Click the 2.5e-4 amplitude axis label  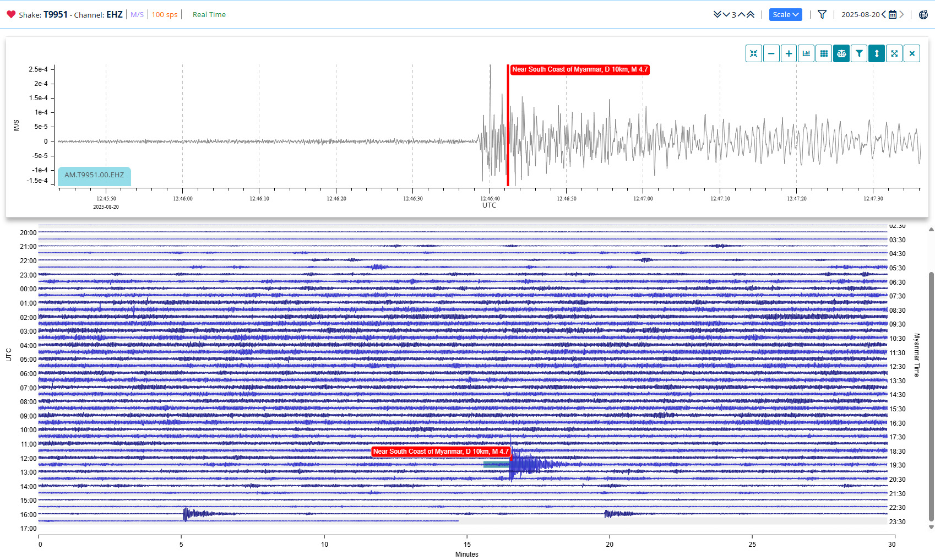point(39,69)
